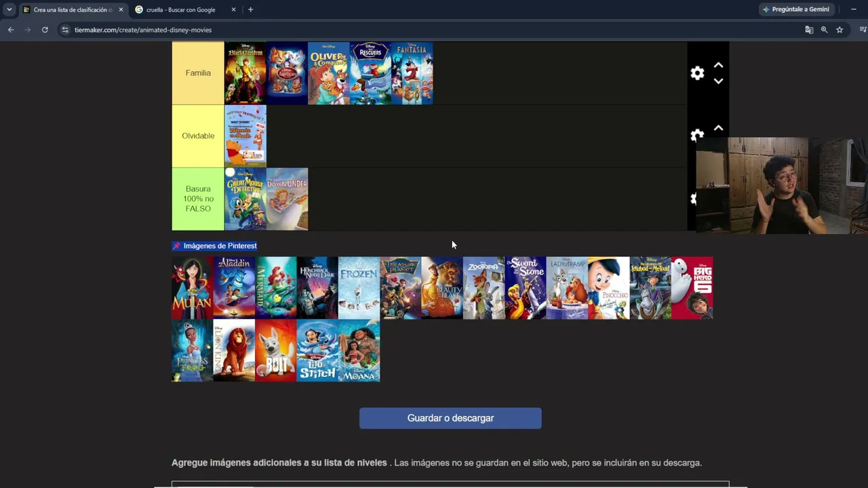Open the zoom magnifier in address bar
This screenshot has height=488, width=868.
pyautogui.click(x=824, y=30)
